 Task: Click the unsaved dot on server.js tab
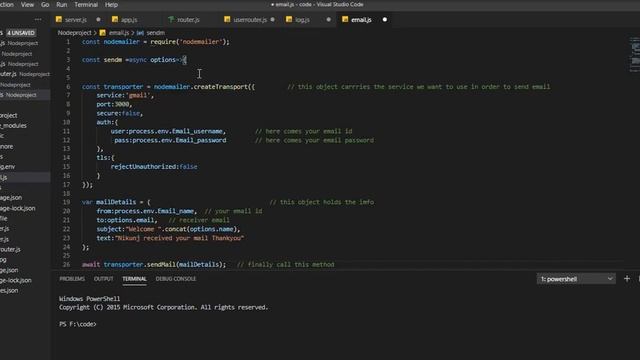pos(98,20)
